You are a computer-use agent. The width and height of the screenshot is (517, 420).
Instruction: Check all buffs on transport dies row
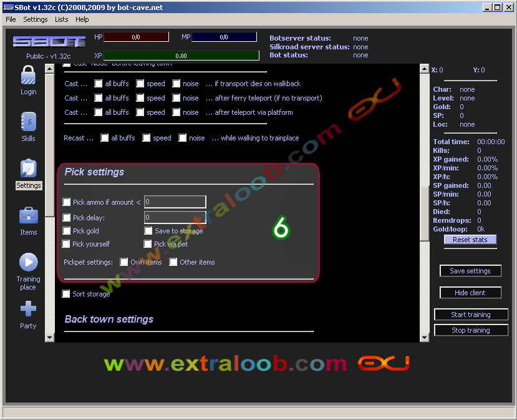[99, 84]
